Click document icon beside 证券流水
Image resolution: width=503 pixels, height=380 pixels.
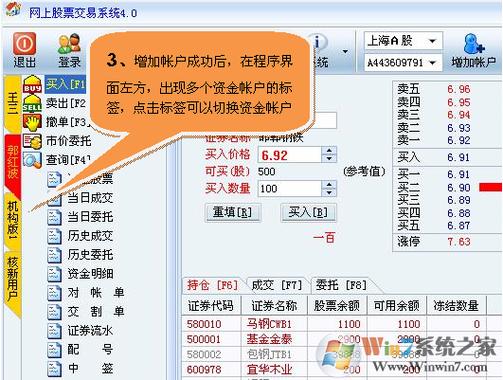pos(54,331)
